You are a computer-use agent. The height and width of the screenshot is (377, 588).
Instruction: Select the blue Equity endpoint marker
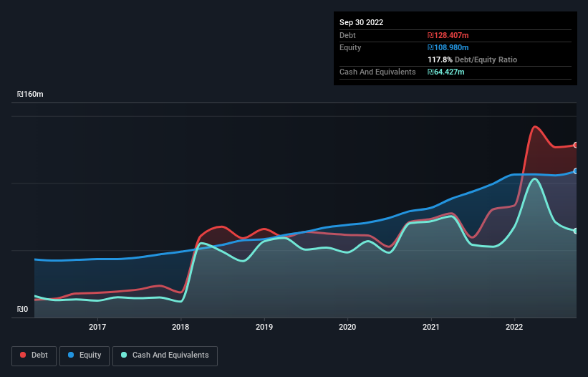(576, 171)
